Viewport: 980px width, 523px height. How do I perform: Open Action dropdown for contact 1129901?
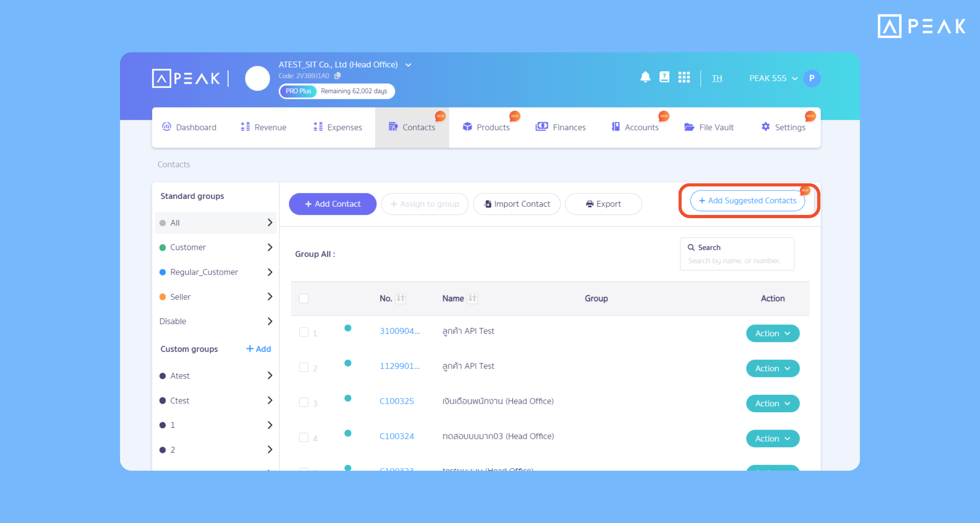[773, 369]
